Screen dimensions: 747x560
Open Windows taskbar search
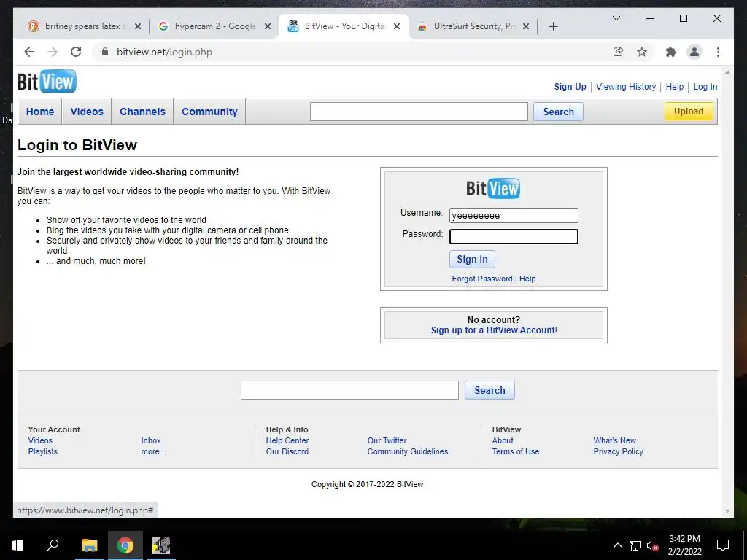[x=53, y=545]
